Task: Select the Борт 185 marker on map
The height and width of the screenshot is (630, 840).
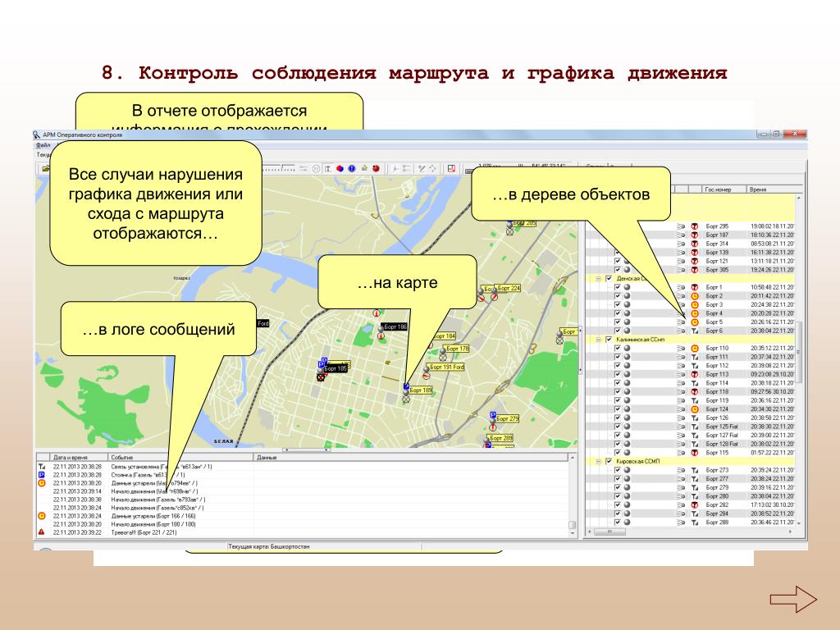Action: [x=336, y=368]
